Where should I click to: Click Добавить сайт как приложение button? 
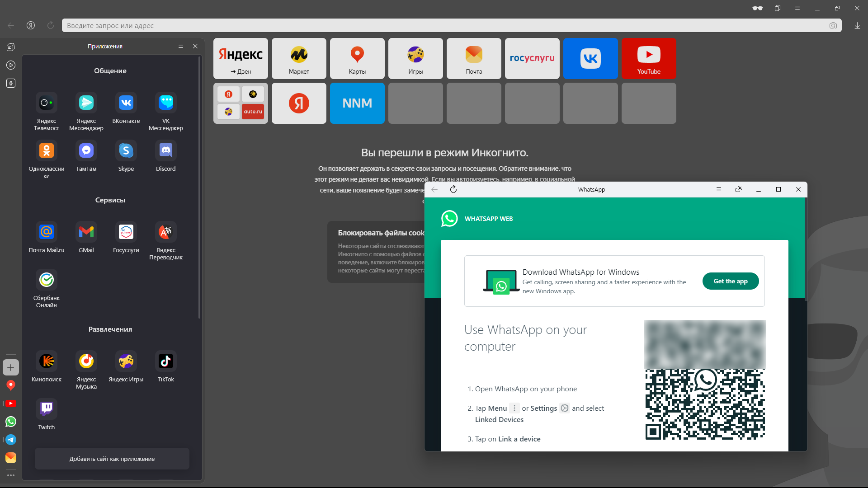pyautogui.click(x=112, y=459)
